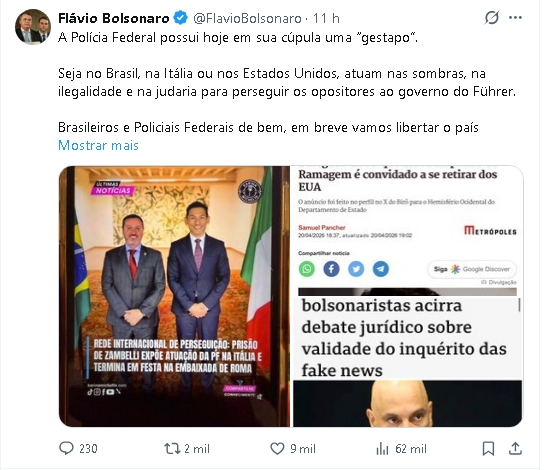Open the Flávio Bolsonaro display name link

[x=114, y=18]
